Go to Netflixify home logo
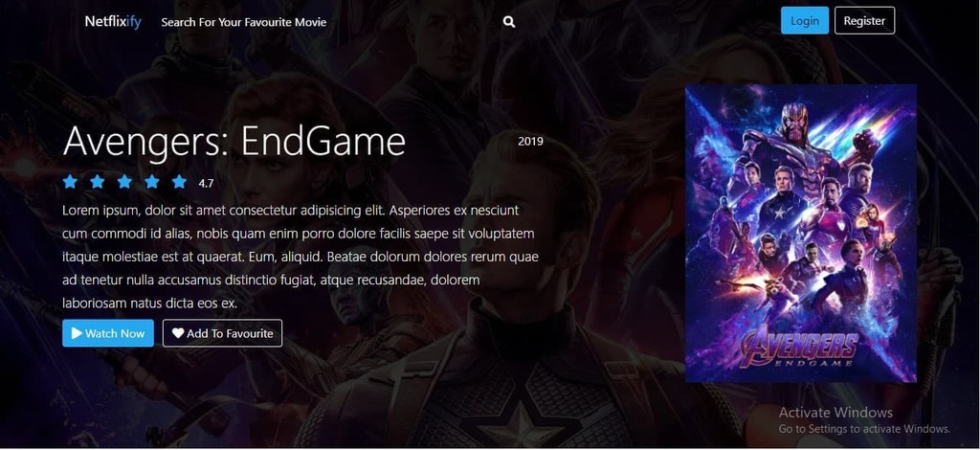Screen dimensions: 980x450 click(113, 22)
